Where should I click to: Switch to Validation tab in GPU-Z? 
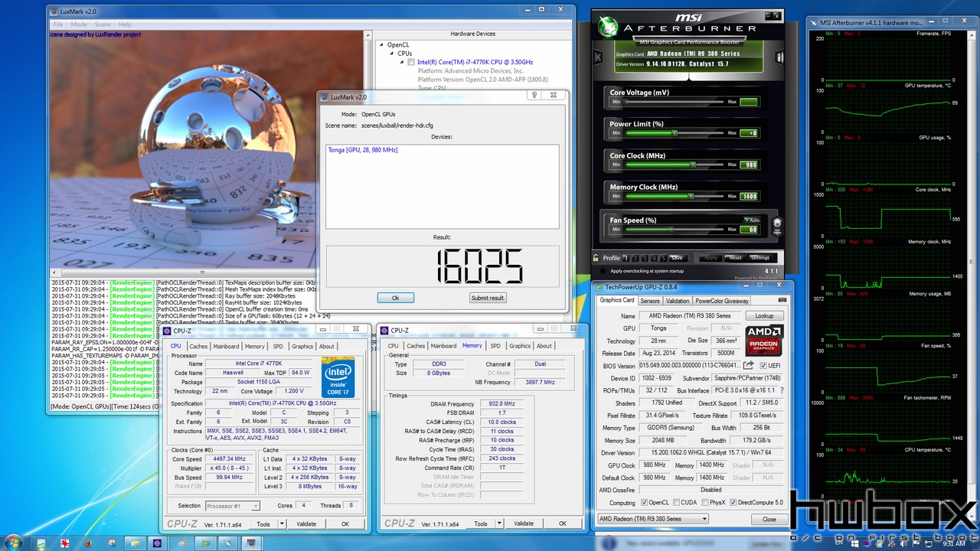[678, 301]
